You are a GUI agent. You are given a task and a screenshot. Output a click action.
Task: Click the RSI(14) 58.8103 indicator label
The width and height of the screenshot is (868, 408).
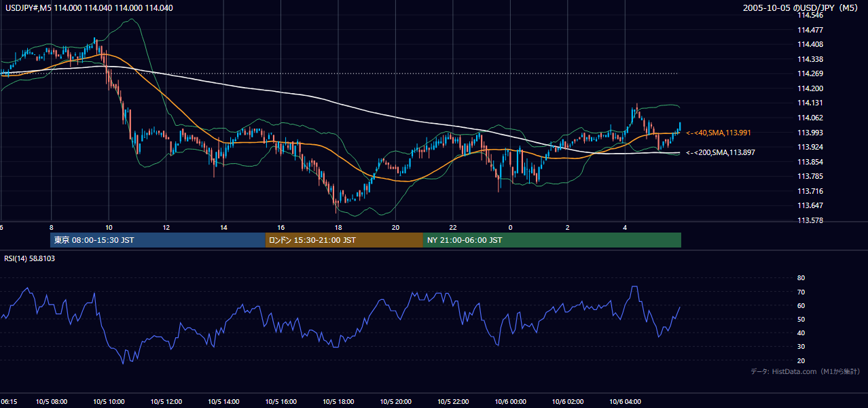30,258
